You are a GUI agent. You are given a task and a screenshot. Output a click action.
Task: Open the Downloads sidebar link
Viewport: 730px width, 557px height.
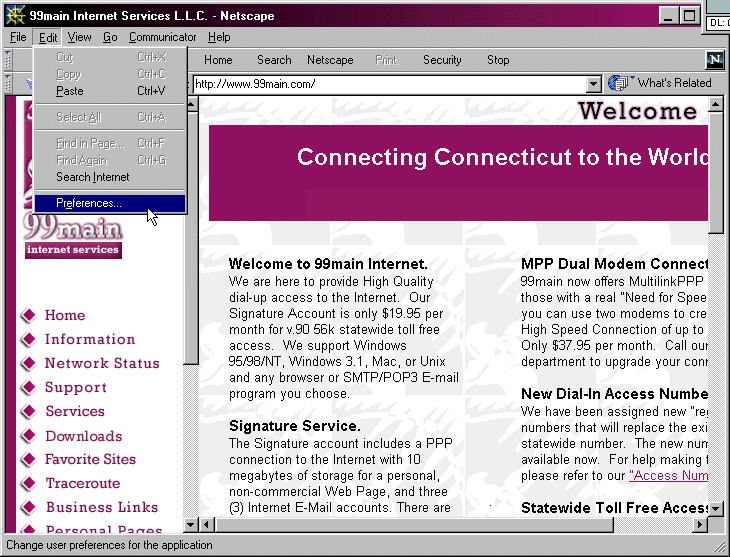tap(84, 436)
